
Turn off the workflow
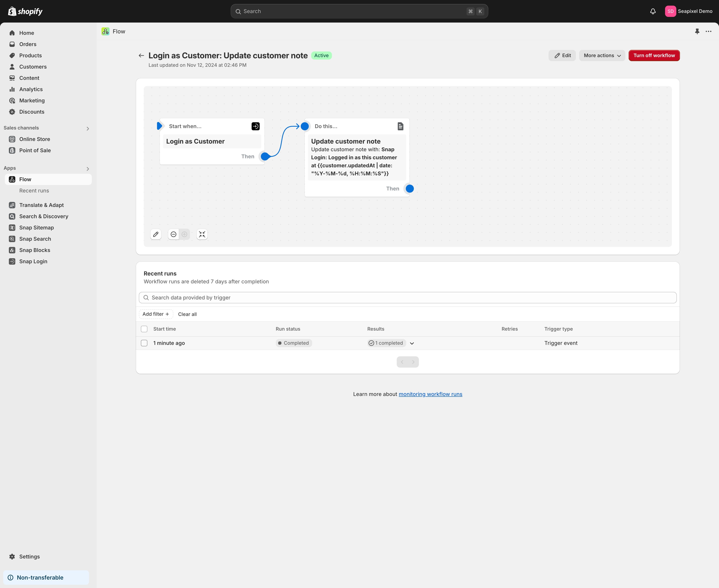pos(654,56)
